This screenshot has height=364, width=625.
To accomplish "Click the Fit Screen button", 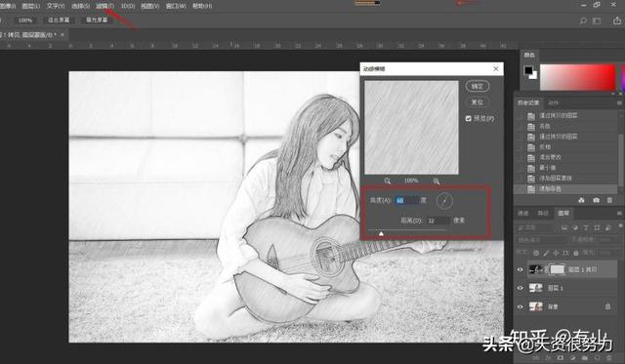I will tap(59, 20).
